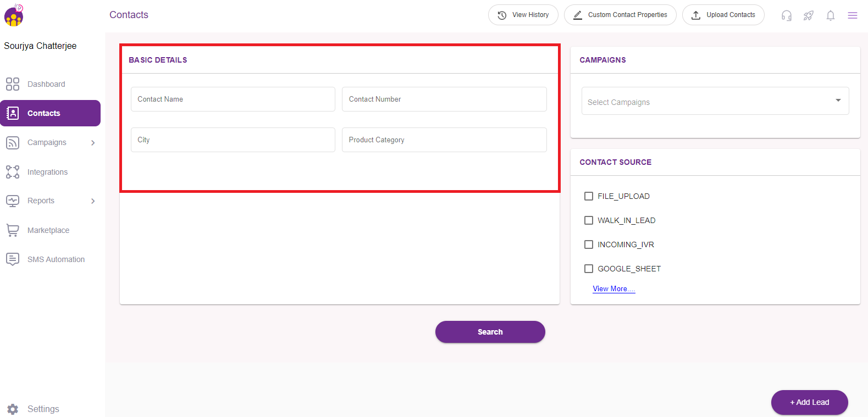This screenshot has width=868, height=417.
Task: Check the FILE_UPLOAD contact source
Action: click(x=589, y=196)
